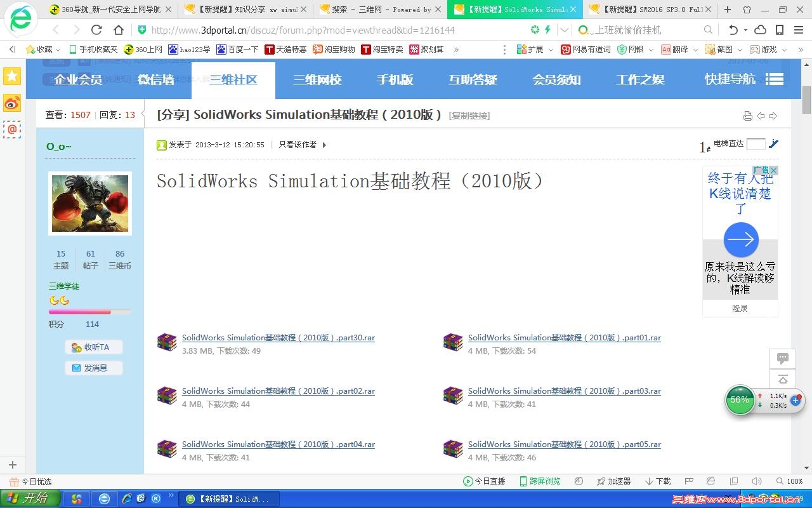Click the user's points progress bar
This screenshot has height=508, width=812.
[x=90, y=312]
